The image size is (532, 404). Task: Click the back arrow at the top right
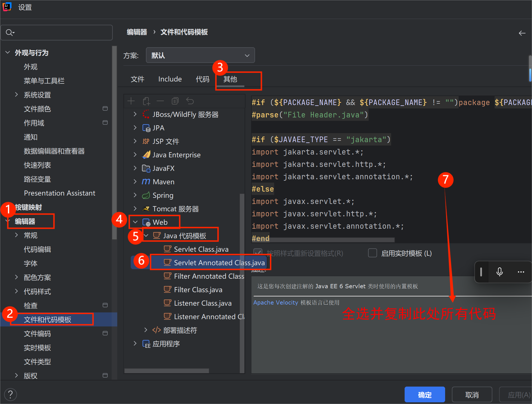pos(522,33)
